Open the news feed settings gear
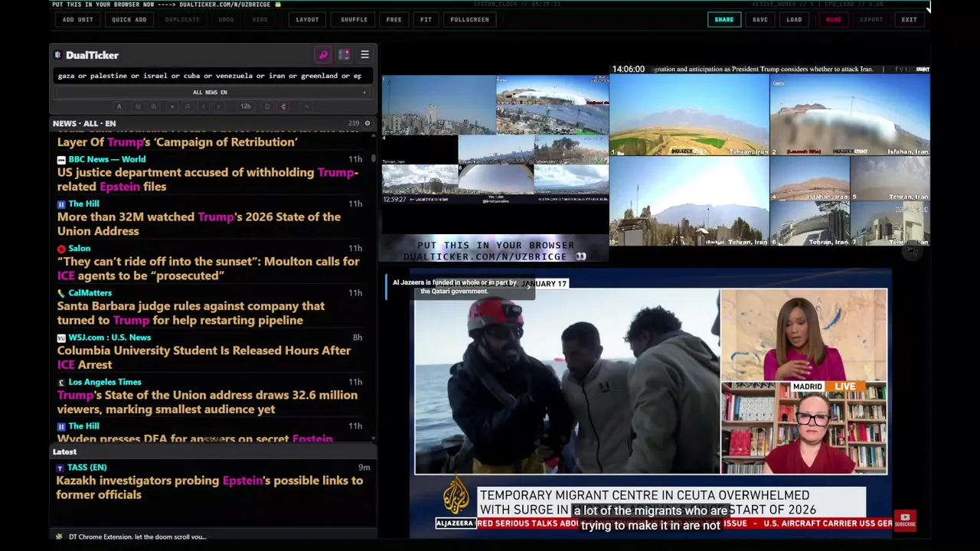980x551 pixels. pyautogui.click(x=367, y=123)
